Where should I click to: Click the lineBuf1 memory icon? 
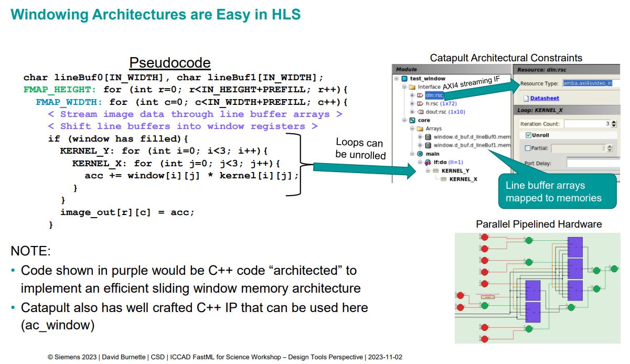coord(428,145)
